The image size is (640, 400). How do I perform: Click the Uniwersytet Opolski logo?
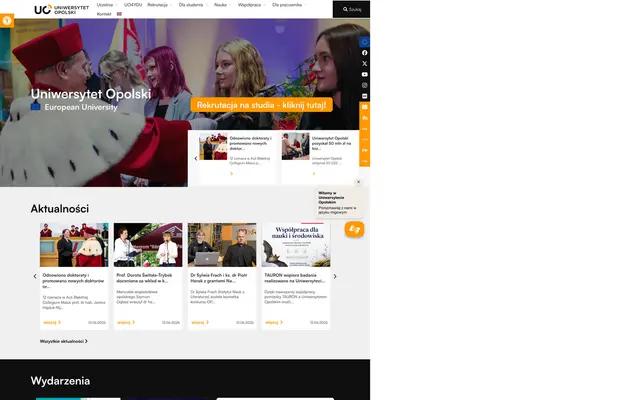[61, 9]
